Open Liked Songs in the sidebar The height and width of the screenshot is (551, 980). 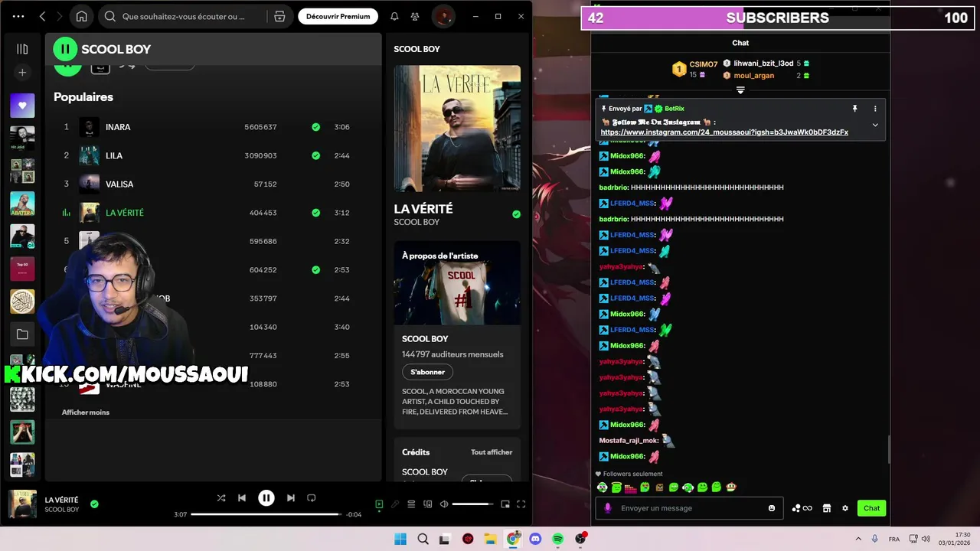pyautogui.click(x=22, y=106)
